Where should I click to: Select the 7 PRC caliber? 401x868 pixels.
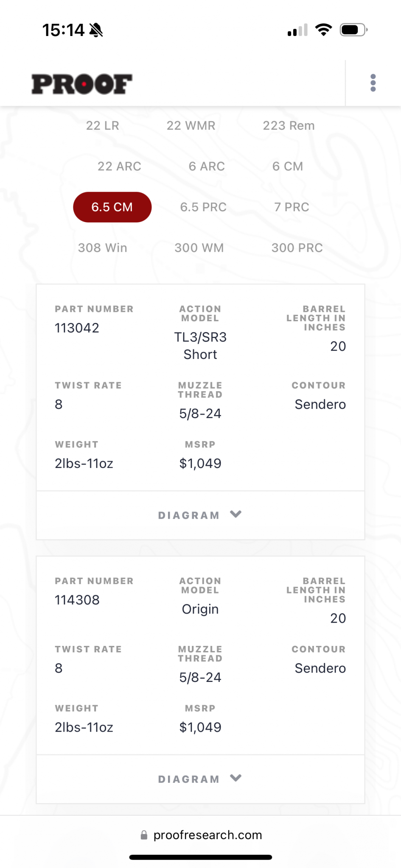(x=292, y=207)
